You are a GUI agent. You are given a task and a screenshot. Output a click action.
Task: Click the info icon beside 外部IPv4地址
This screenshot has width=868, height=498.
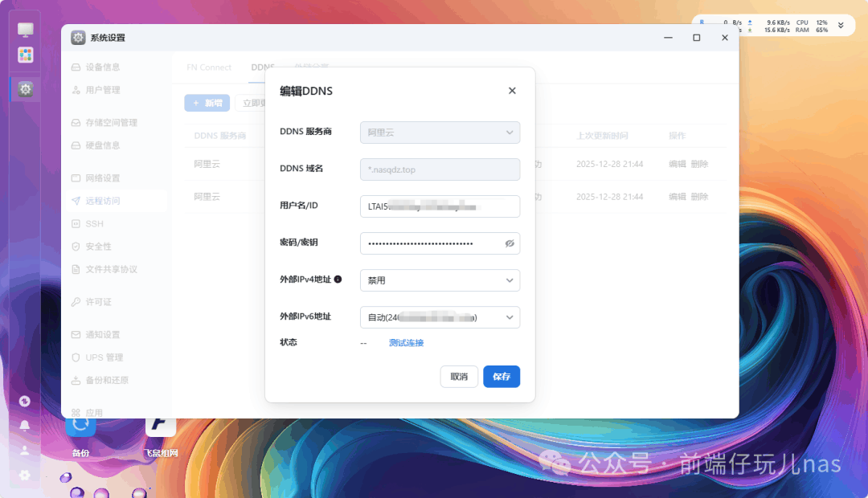click(x=338, y=280)
